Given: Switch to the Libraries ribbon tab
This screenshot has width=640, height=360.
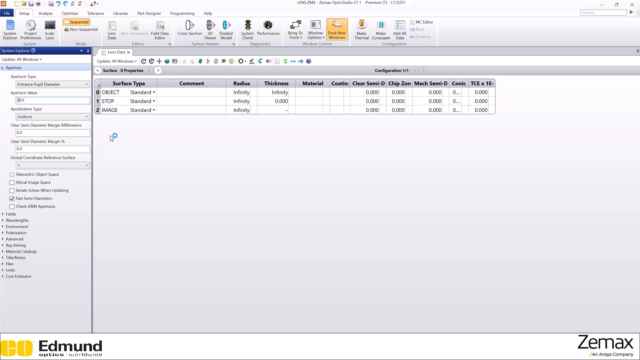Looking at the screenshot, I should [x=120, y=13].
